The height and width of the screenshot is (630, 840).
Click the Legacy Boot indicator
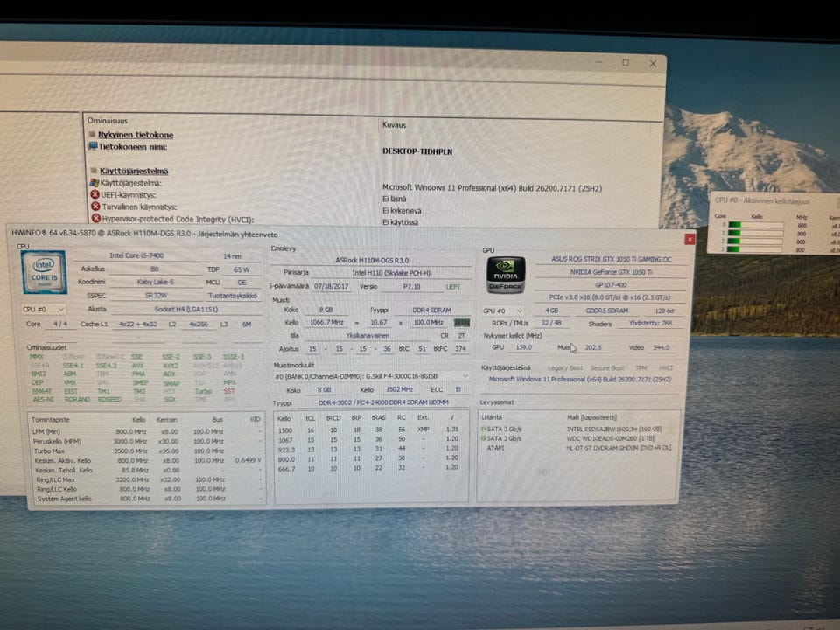pyautogui.click(x=564, y=368)
